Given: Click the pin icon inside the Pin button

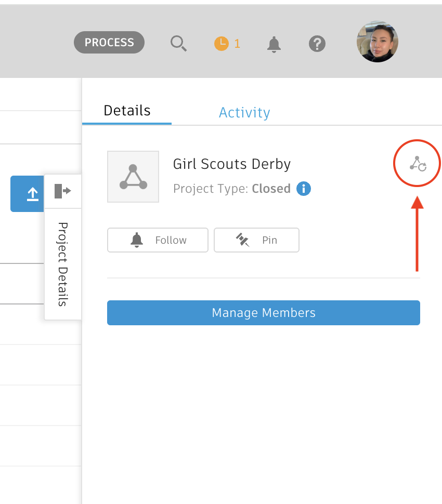Looking at the screenshot, I should click(242, 240).
